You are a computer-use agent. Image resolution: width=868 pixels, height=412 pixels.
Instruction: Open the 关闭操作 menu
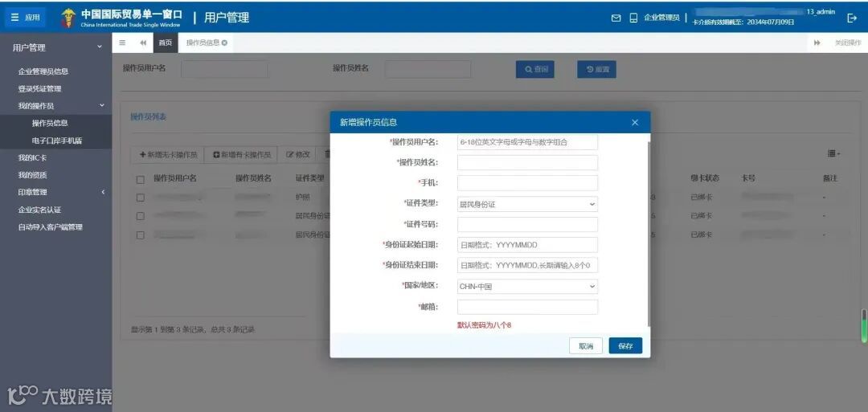coord(848,43)
